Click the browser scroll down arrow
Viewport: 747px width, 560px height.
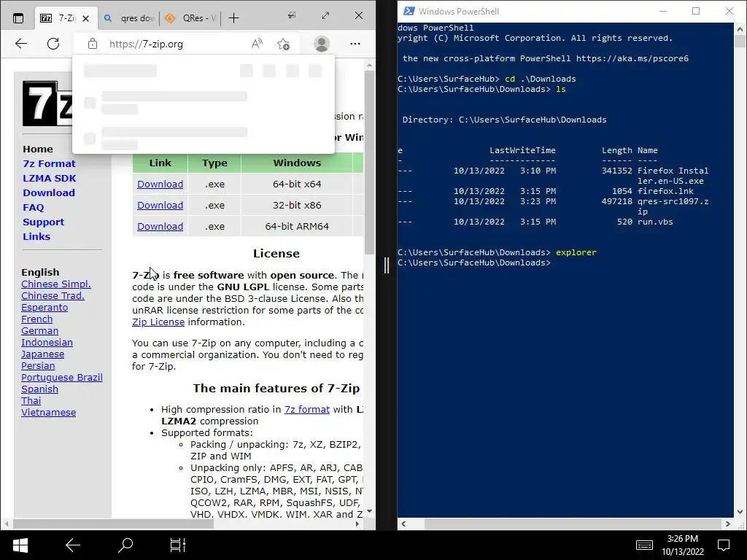pos(369,511)
